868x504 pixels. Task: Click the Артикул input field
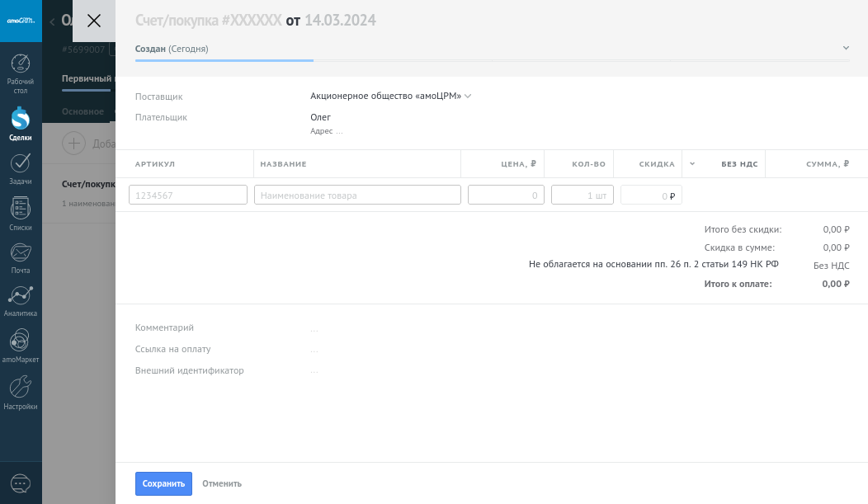pos(188,195)
